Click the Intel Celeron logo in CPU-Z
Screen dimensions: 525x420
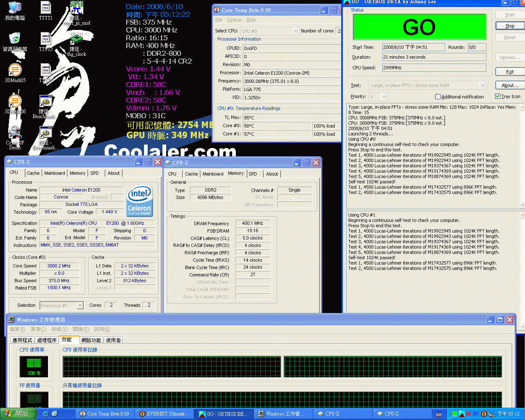[140, 201]
